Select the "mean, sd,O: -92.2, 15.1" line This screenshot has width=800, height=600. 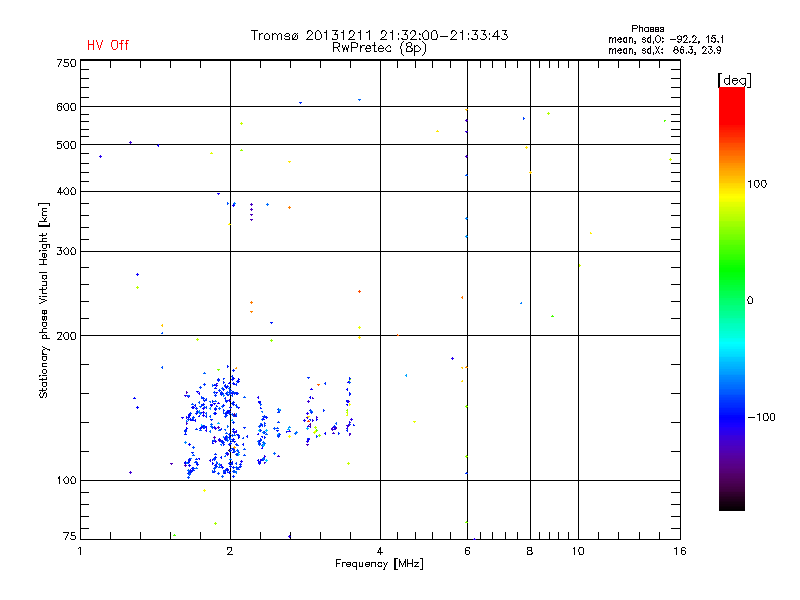[666, 39]
